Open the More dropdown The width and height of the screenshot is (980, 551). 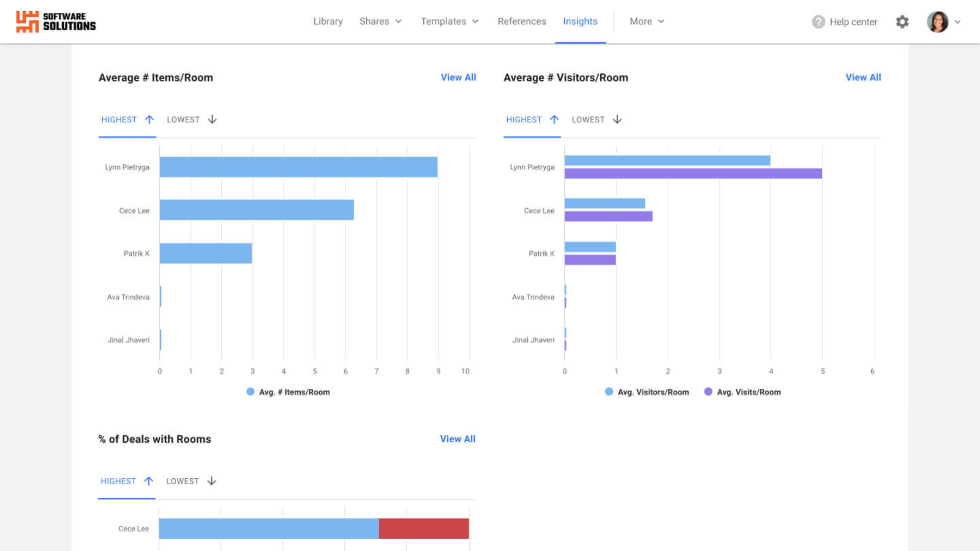coord(646,21)
